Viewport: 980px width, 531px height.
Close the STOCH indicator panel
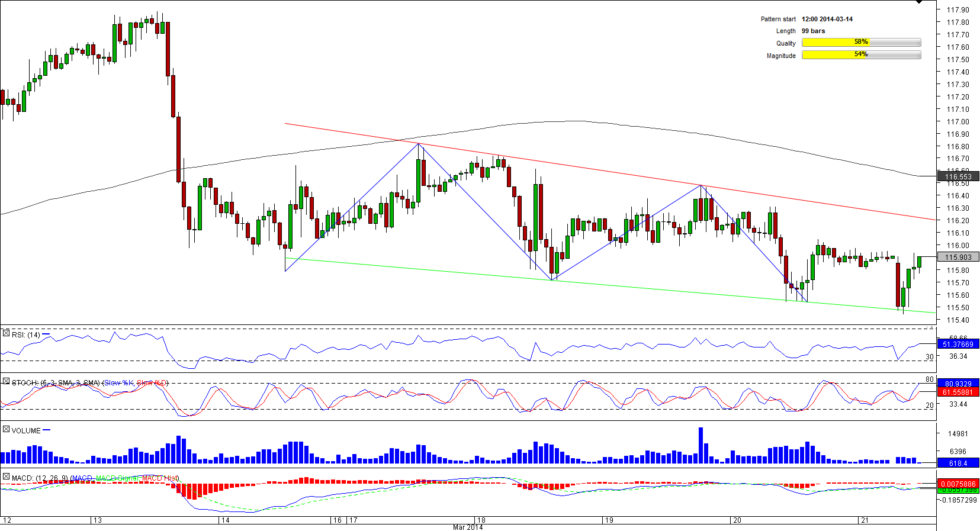pyautogui.click(x=6, y=382)
